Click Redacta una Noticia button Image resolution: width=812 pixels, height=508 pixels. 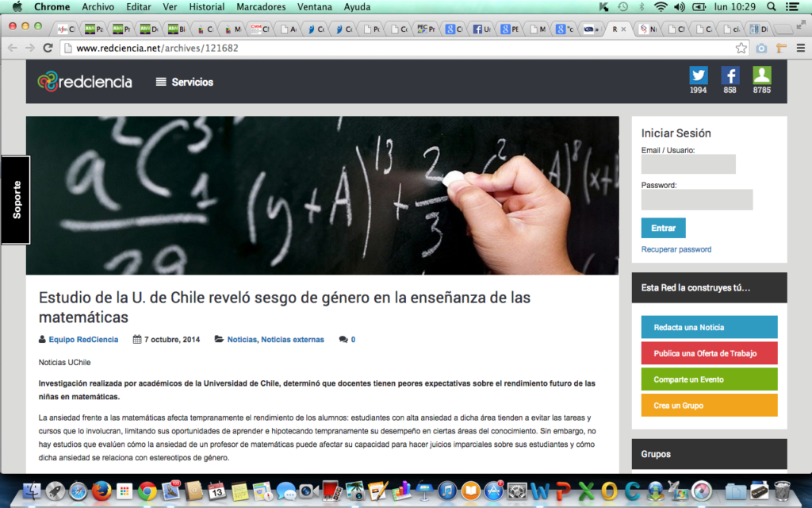[709, 327]
